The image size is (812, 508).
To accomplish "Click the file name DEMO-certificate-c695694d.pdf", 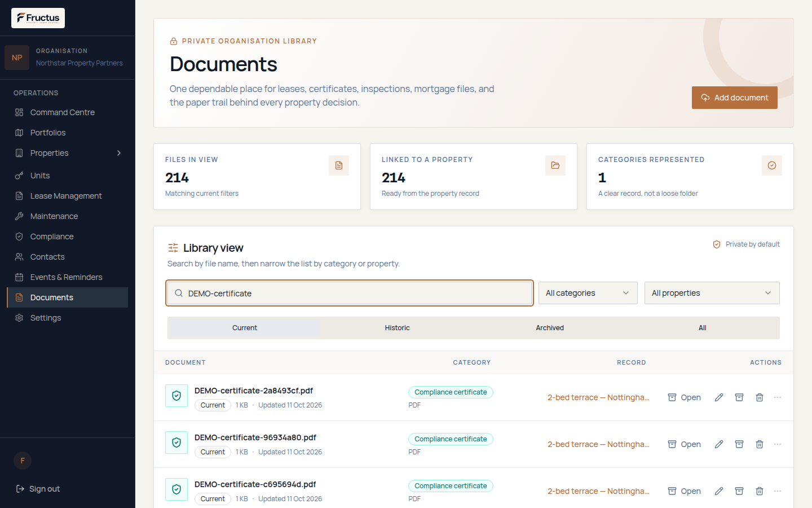I will (255, 484).
